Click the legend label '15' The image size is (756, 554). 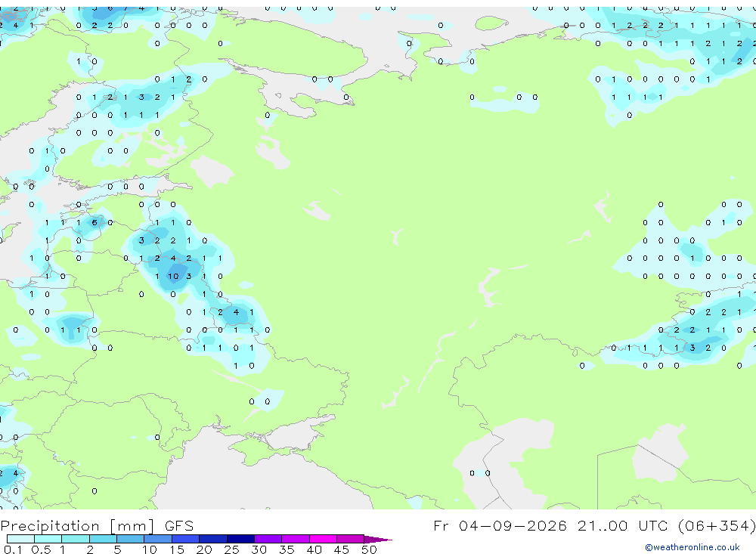pos(176,549)
